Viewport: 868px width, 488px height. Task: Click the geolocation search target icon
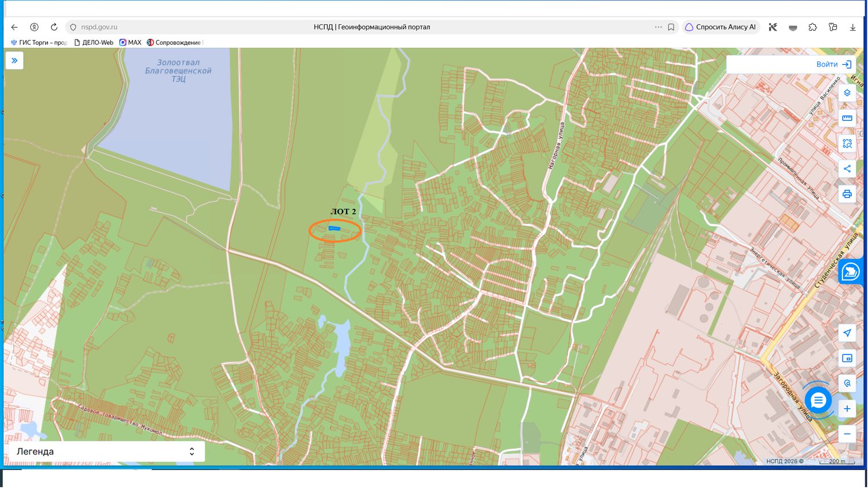click(847, 383)
